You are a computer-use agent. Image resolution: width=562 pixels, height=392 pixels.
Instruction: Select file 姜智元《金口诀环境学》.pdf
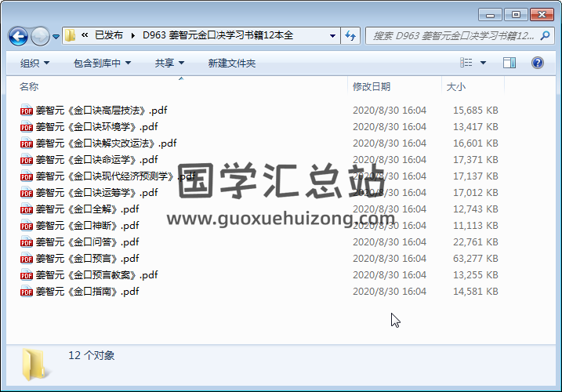coord(96,127)
